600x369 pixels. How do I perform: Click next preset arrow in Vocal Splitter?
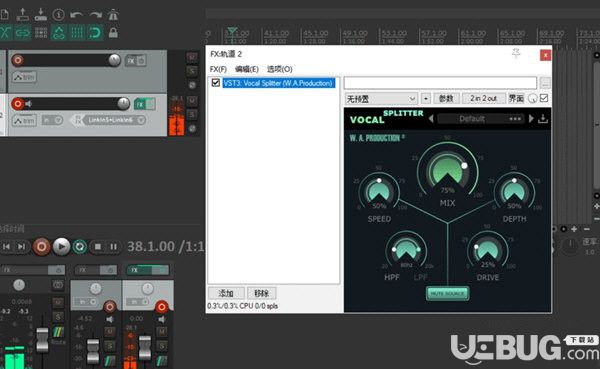531,119
